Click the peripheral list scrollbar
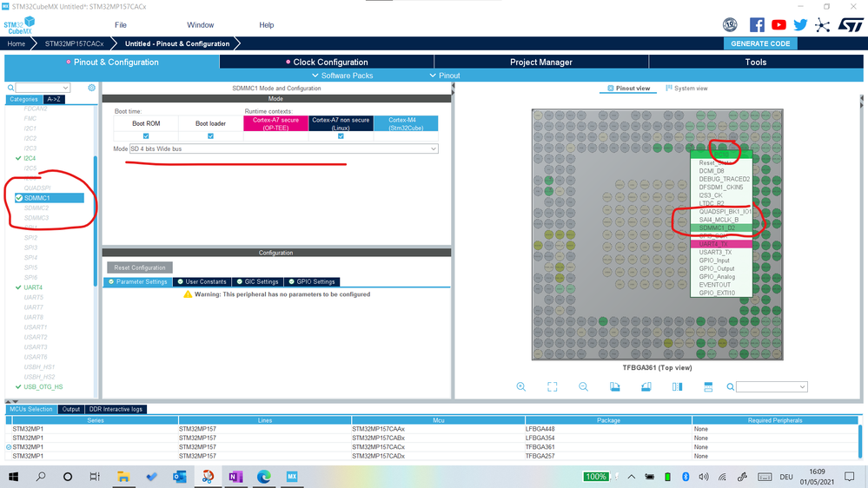 coord(96,221)
